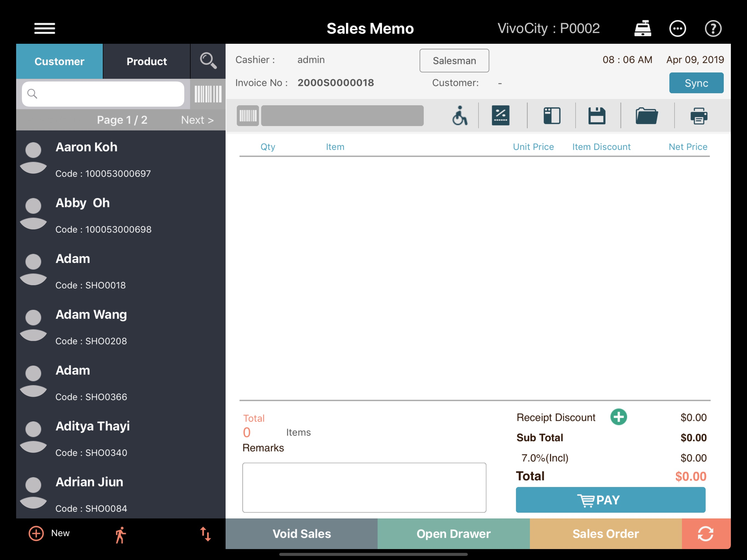Tap the sort arrows icon
Image resolution: width=747 pixels, height=560 pixels.
[205, 534]
